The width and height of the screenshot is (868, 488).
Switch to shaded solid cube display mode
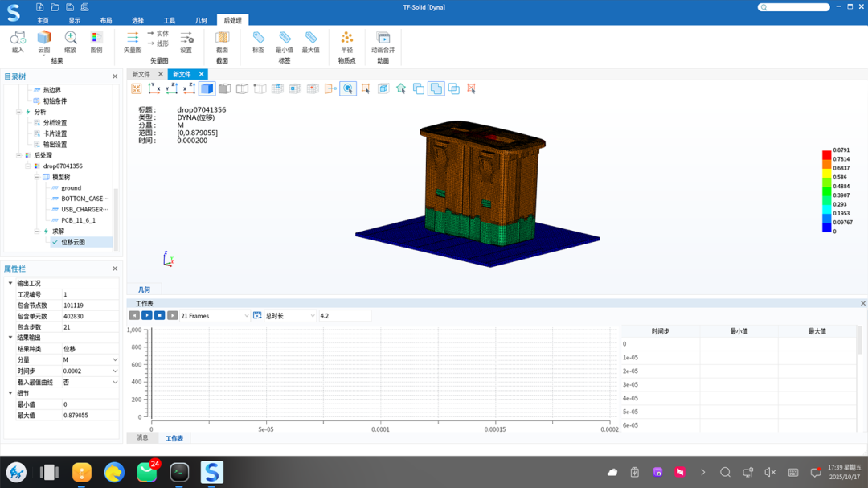click(x=207, y=88)
